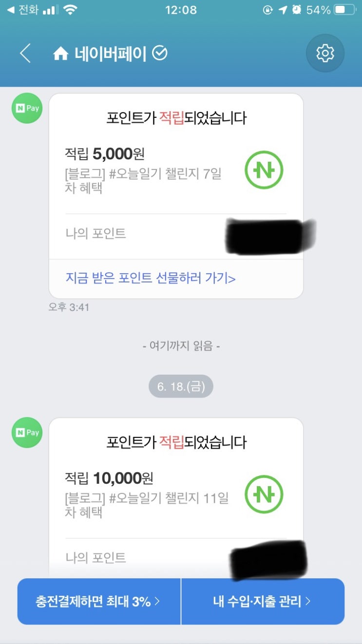
Task: Open the 적립 10,000원 point card
Action: [176, 497]
